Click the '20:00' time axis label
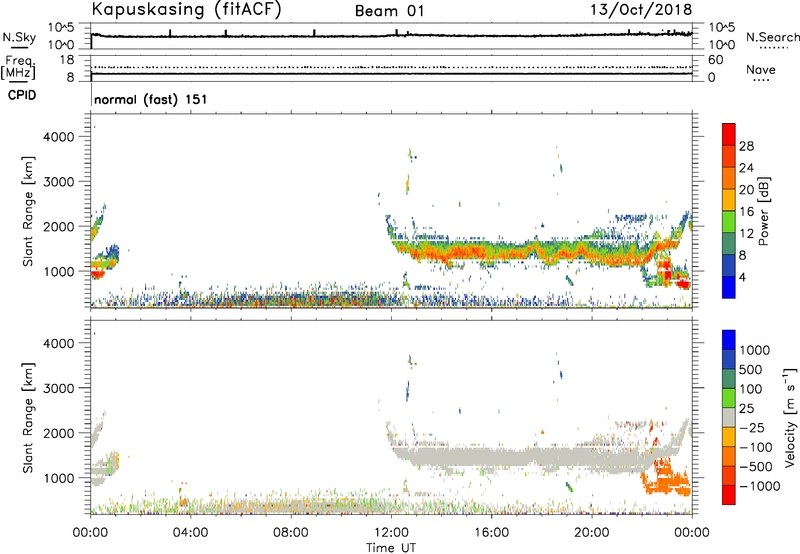Viewport: 800px width, 554px height. pos(591,533)
